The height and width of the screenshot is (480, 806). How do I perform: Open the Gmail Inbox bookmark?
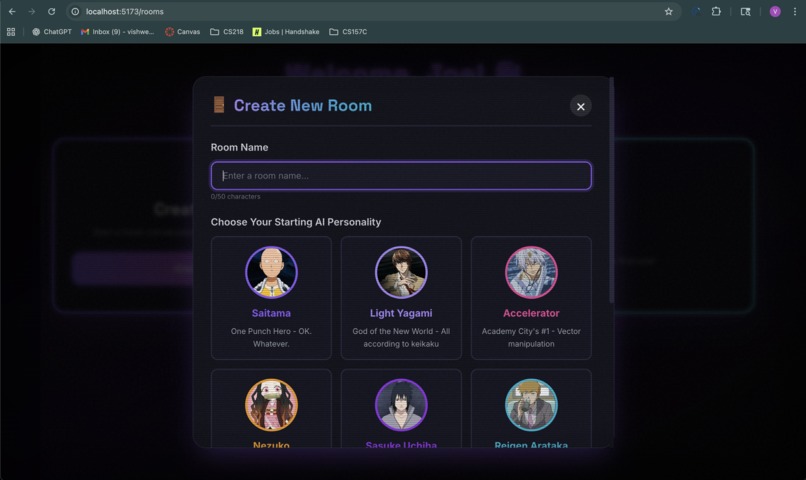point(118,32)
